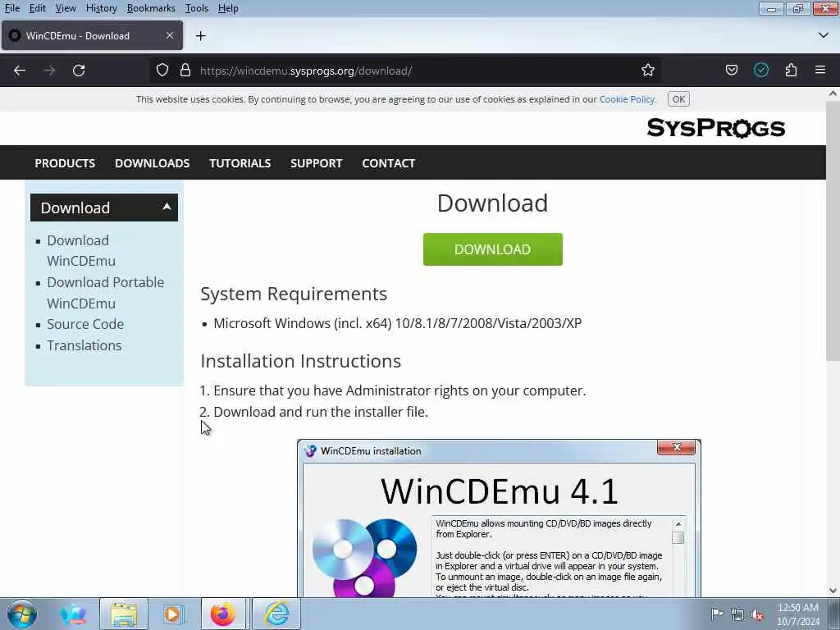
Task: Click the site security padlock icon
Action: (x=185, y=71)
